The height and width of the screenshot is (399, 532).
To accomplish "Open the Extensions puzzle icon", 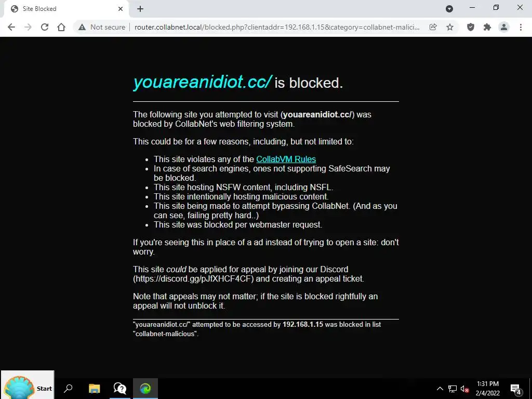I will [487, 27].
